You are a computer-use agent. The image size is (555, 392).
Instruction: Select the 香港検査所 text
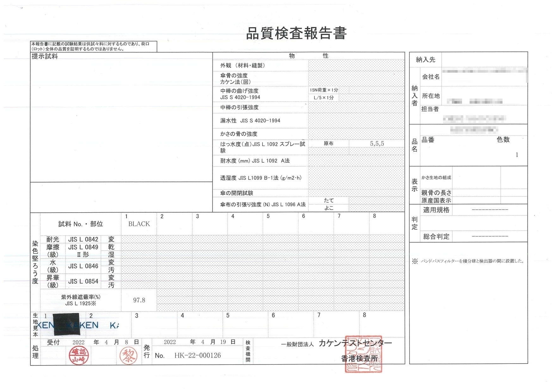tap(359, 359)
